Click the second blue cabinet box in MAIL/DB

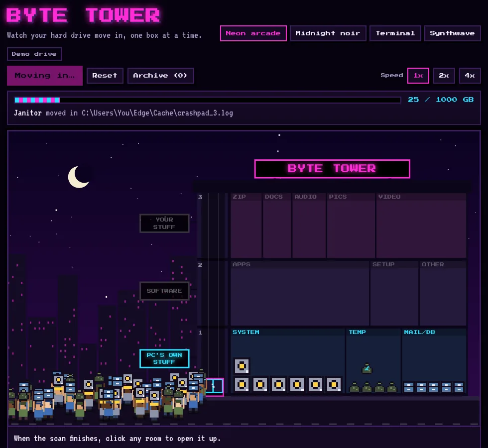421,387
